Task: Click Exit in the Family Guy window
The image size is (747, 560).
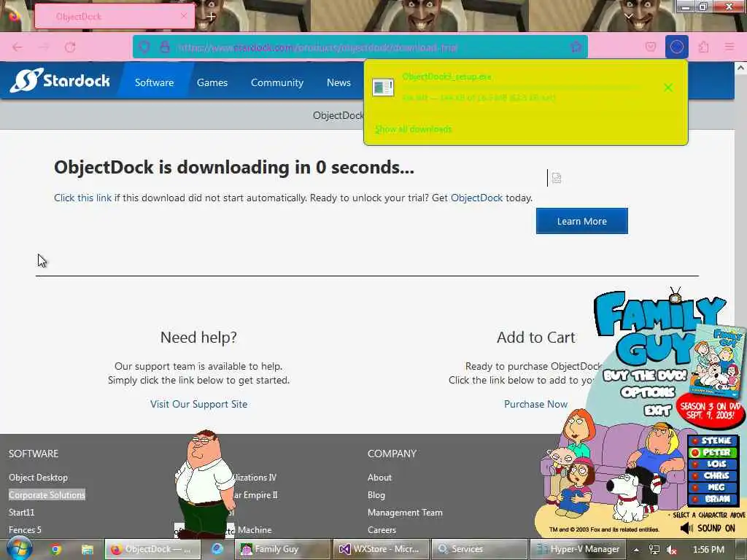Action: [657, 410]
